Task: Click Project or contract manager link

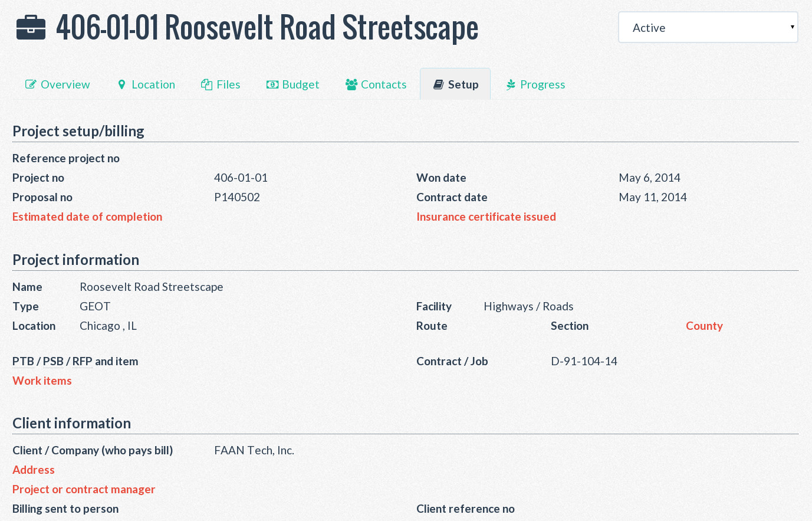Action: (84, 489)
